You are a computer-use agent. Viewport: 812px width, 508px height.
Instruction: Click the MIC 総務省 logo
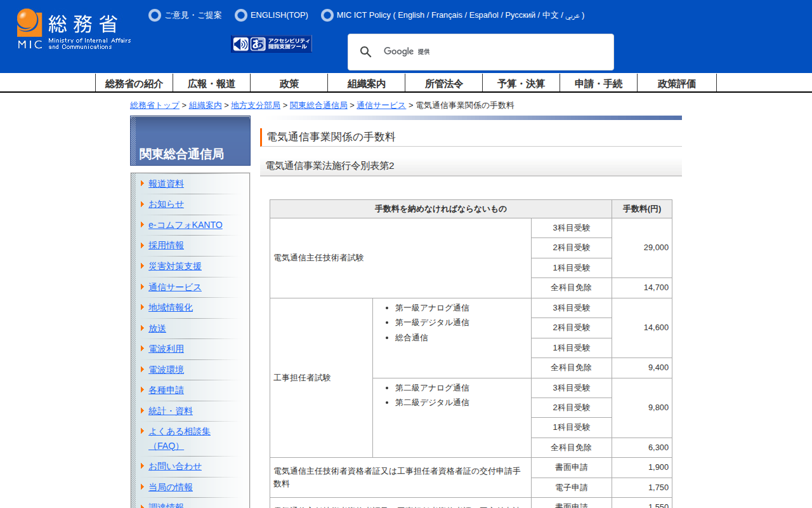[74, 29]
